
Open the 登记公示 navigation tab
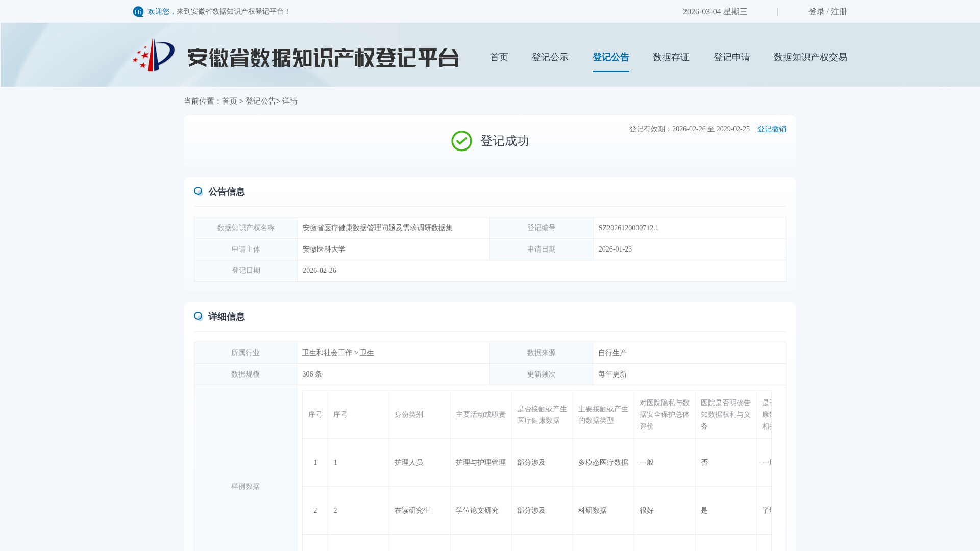click(x=550, y=57)
